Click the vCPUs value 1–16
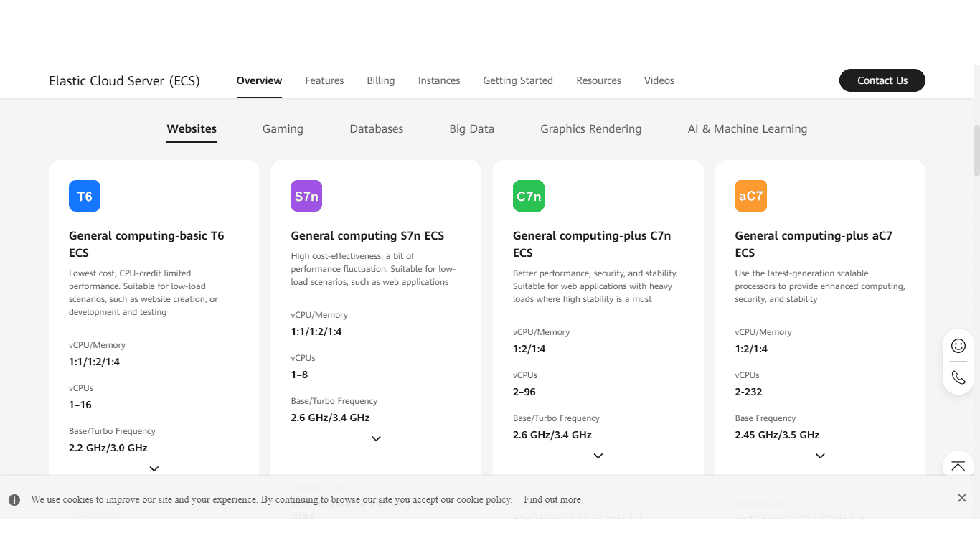The image size is (980, 551). [80, 405]
